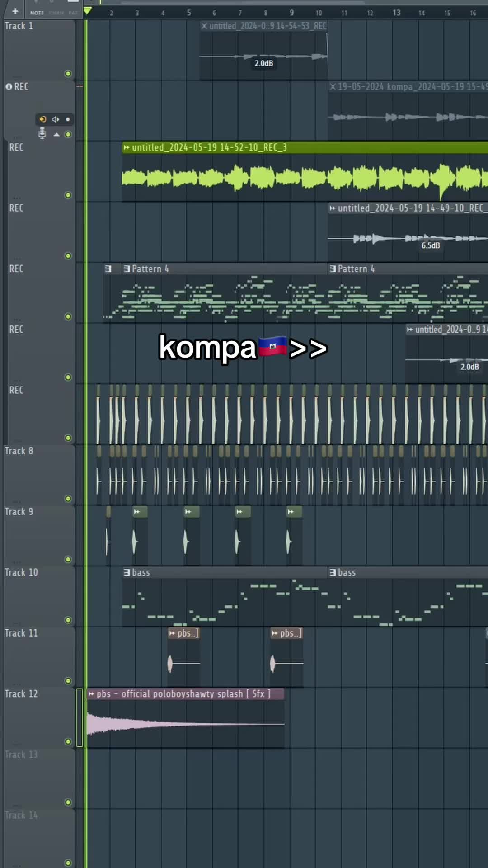
Task: Select the Track 11 header label
Action: (x=21, y=633)
